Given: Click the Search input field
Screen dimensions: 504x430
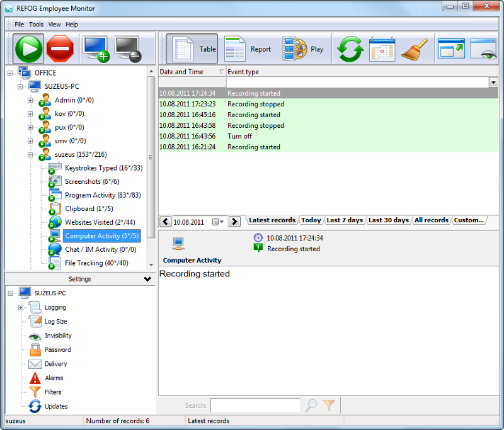Looking at the screenshot, I should (x=255, y=405).
